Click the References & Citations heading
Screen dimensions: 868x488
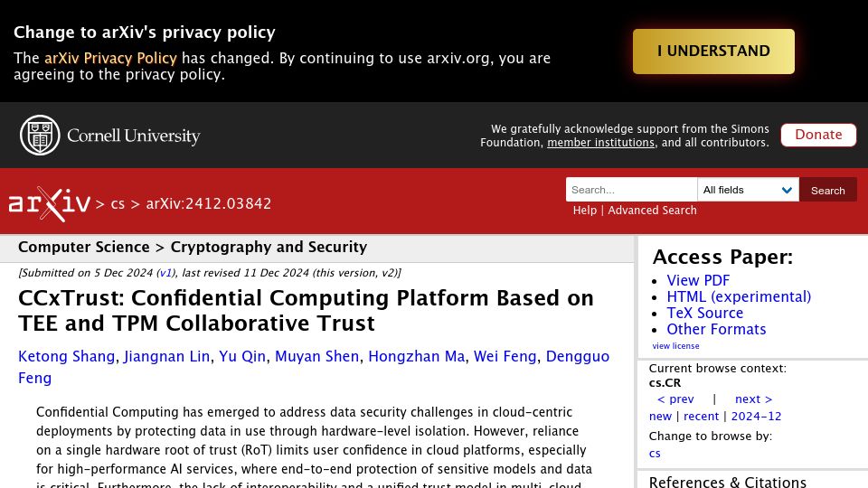click(x=727, y=482)
